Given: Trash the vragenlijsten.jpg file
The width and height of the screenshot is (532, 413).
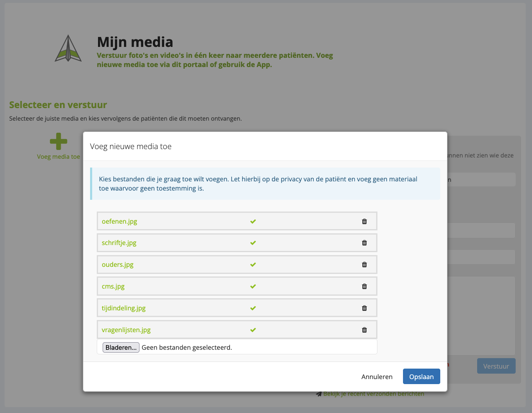Looking at the screenshot, I should click(364, 330).
